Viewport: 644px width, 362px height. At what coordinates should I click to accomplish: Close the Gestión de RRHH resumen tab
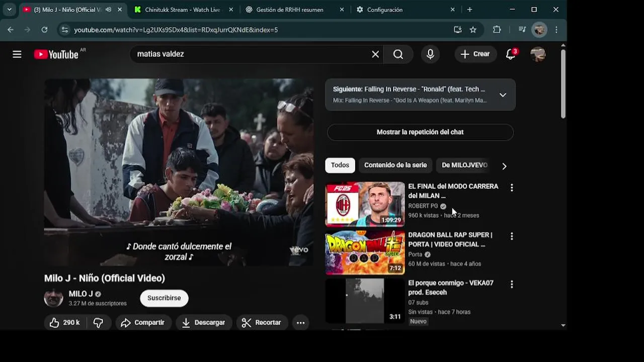(x=342, y=10)
